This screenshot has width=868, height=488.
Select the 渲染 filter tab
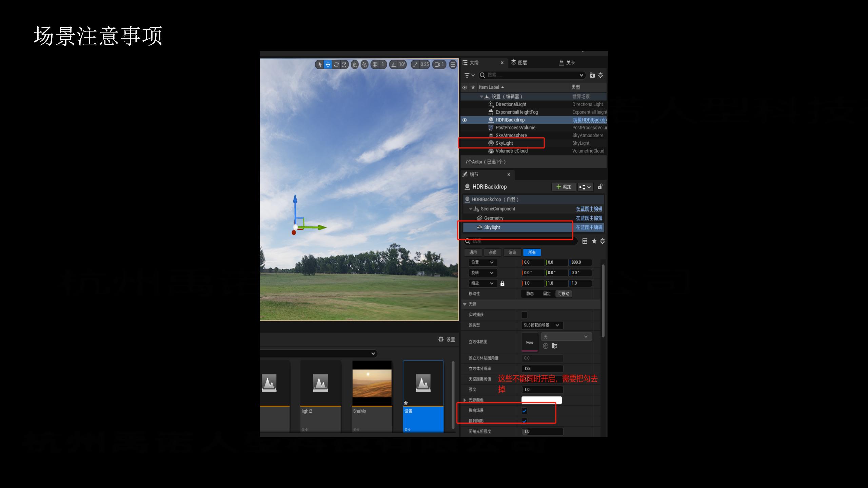coord(512,252)
